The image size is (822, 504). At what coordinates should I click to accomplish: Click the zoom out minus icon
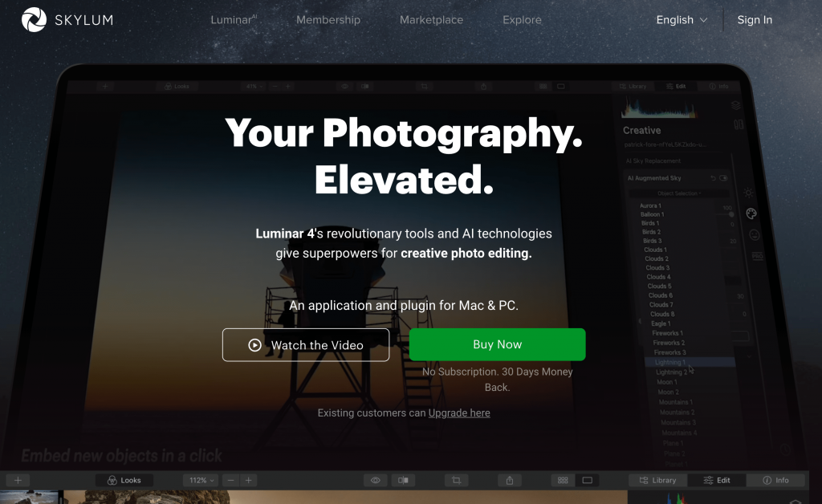pyautogui.click(x=230, y=480)
